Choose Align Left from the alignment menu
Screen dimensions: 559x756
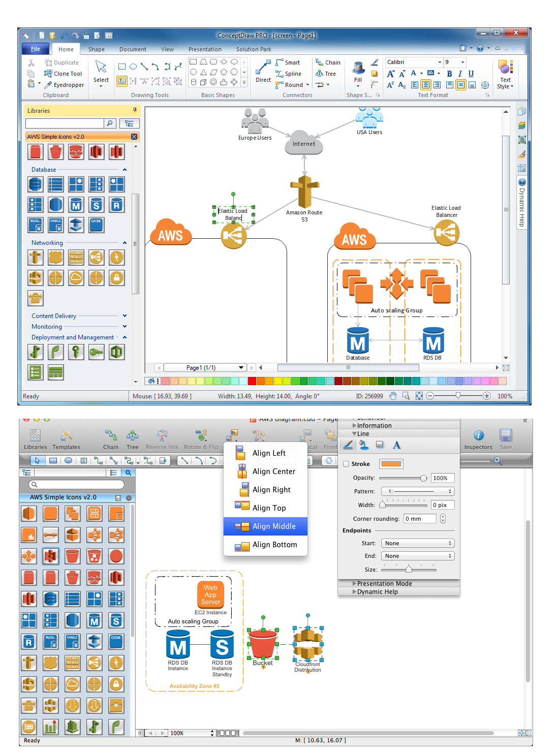(266, 453)
